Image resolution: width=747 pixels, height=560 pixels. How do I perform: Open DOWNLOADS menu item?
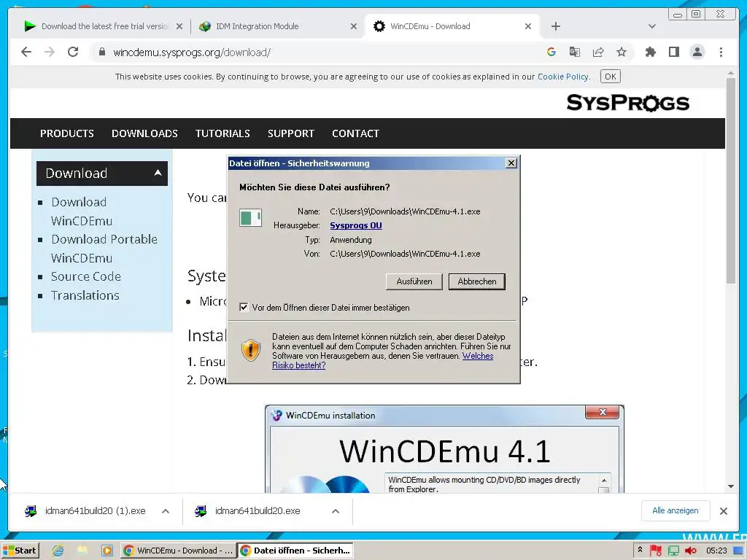144,133
